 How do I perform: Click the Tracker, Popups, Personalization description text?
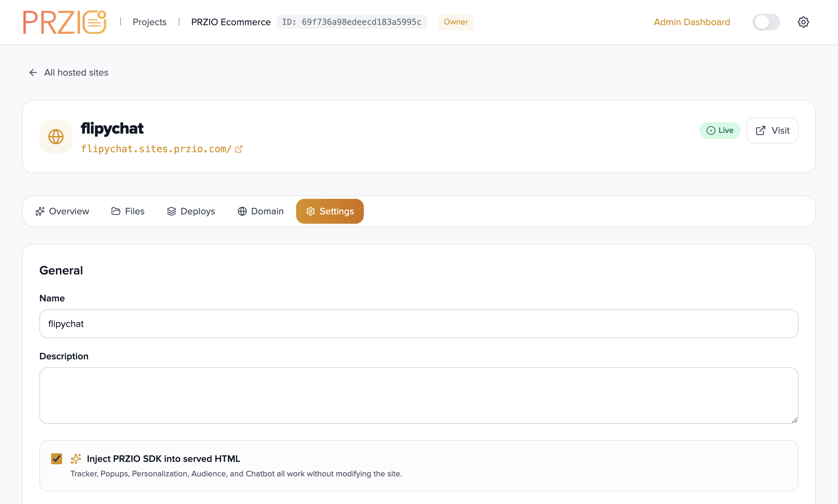(236, 474)
